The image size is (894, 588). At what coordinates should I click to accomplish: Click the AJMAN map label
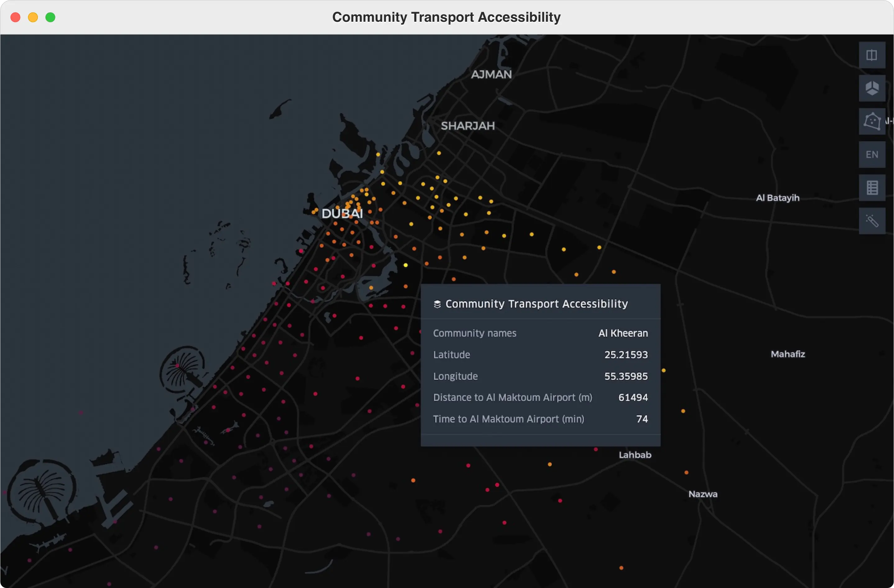pyautogui.click(x=491, y=74)
